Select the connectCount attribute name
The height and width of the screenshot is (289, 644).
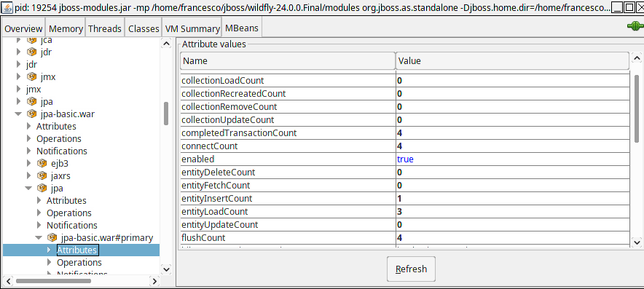[x=210, y=146]
